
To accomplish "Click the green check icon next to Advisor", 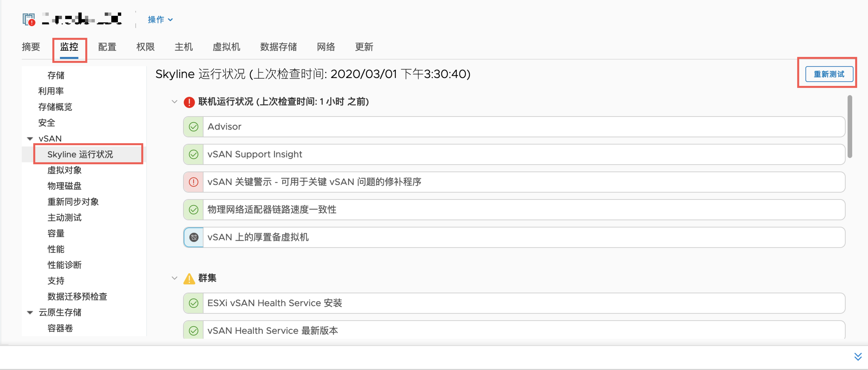I will 193,127.
